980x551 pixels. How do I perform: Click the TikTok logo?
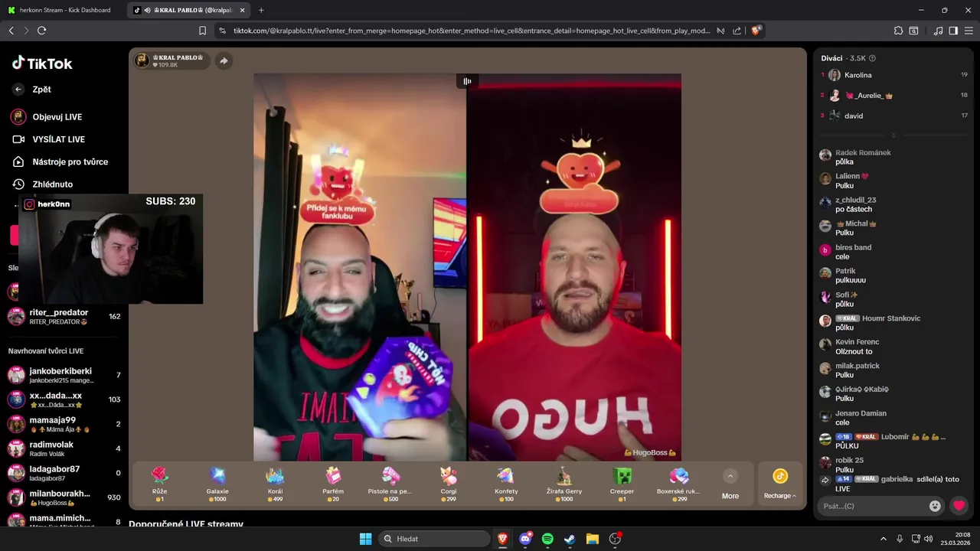click(42, 64)
